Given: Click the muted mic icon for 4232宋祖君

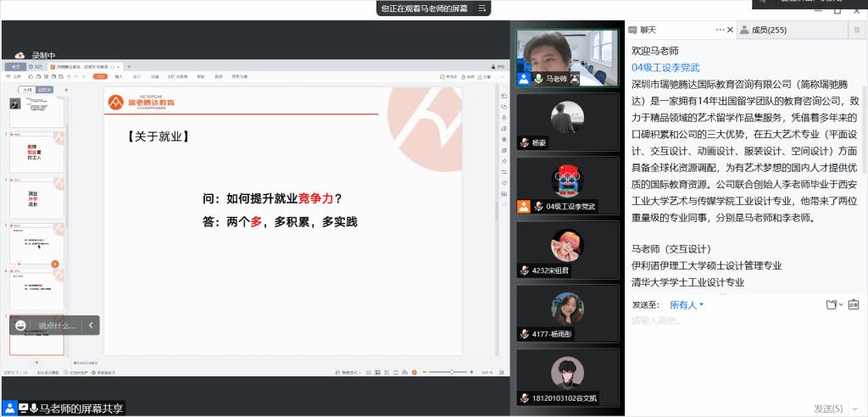Looking at the screenshot, I should pos(525,270).
